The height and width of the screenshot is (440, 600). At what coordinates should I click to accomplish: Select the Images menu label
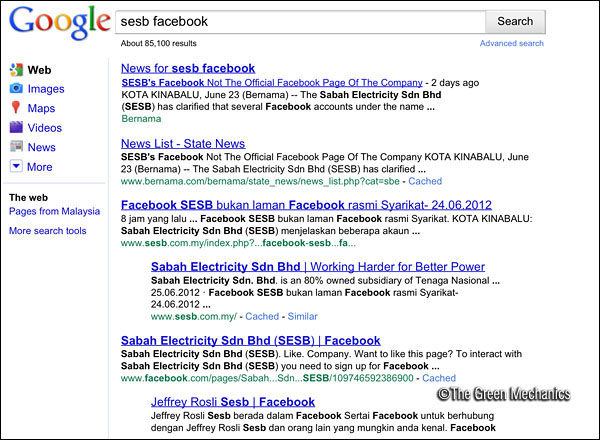pyautogui.click(x=46, y=89)
